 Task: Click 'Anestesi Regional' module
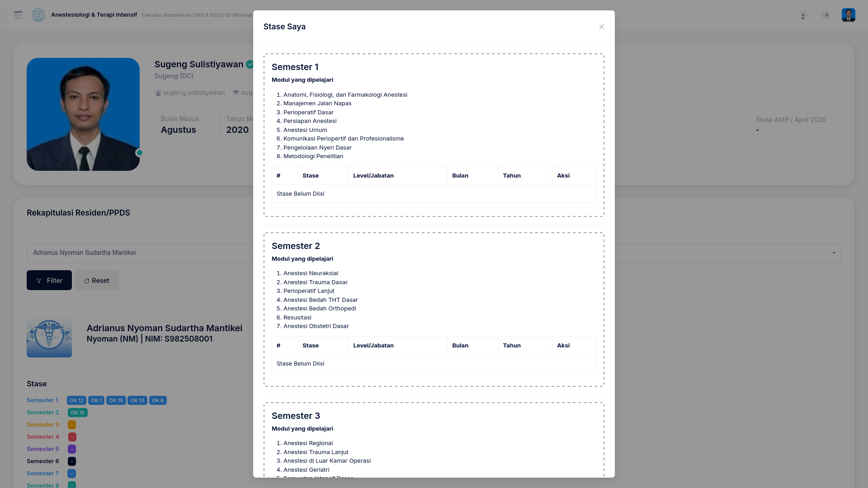(x=308, y=443)
